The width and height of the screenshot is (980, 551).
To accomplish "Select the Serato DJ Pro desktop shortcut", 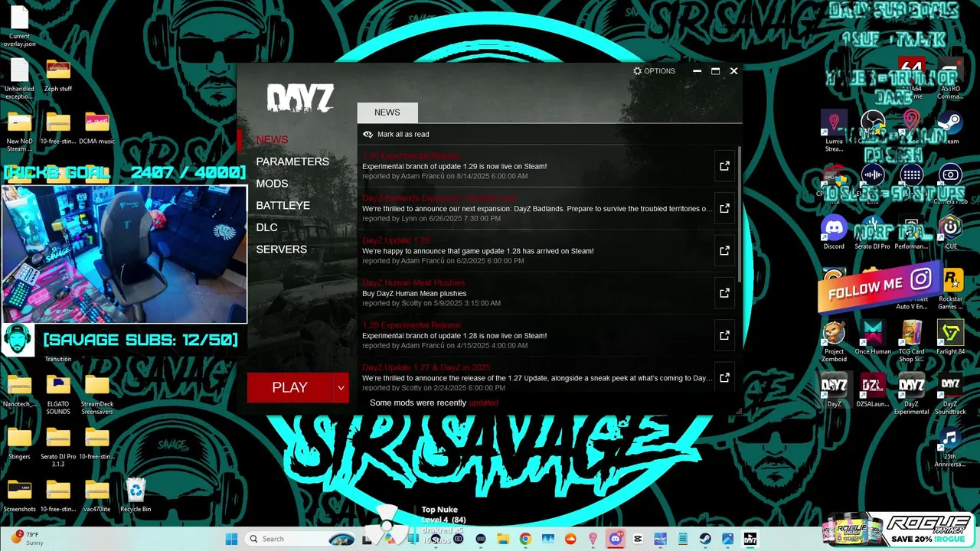I will click(872, 230).
